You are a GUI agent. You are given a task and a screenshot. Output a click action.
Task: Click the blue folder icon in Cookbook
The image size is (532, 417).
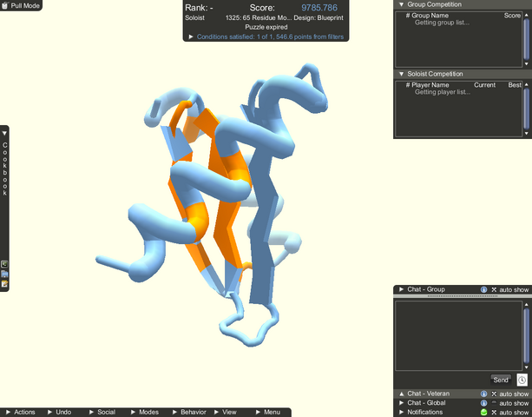[4, 274]
